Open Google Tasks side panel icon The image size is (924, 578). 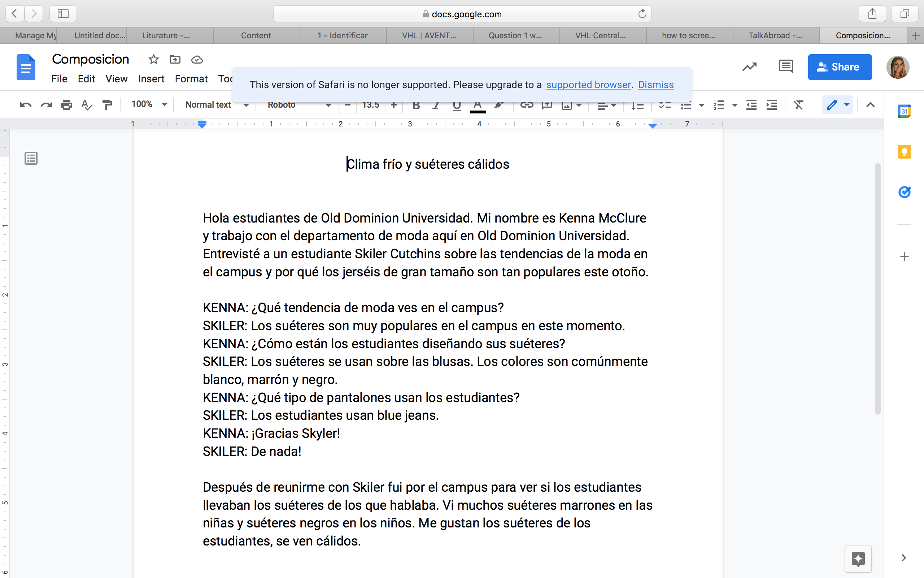point(904,192)
